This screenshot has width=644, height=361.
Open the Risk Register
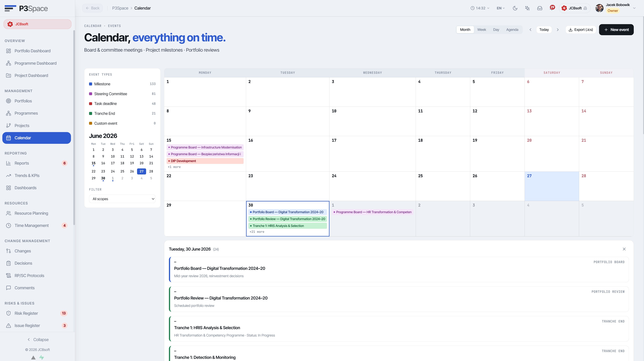(x=37, y=313)
